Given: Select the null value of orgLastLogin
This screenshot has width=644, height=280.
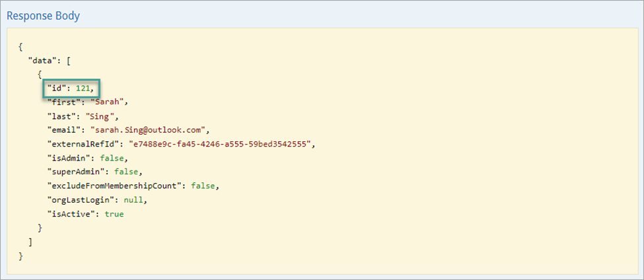Looking at the screenshot, I should [x=129, y=200].
